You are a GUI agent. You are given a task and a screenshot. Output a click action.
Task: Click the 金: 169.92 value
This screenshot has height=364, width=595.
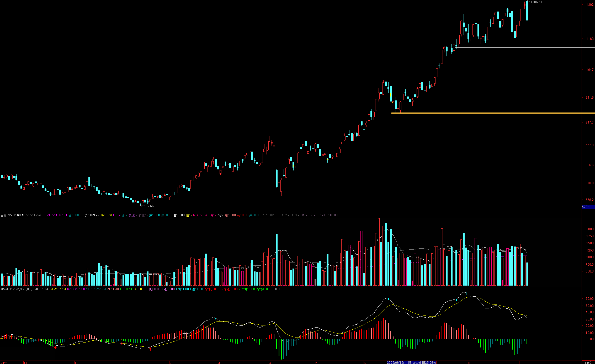point(92,215)
